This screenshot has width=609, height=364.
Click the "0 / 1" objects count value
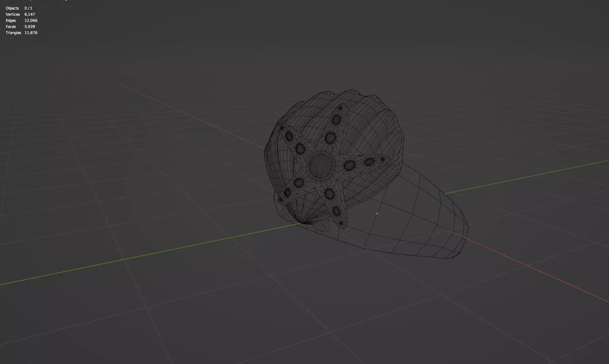tap(28, 8)
